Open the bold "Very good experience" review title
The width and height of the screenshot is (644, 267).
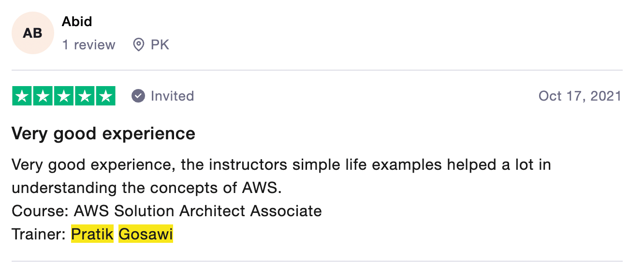coord(103,133)
